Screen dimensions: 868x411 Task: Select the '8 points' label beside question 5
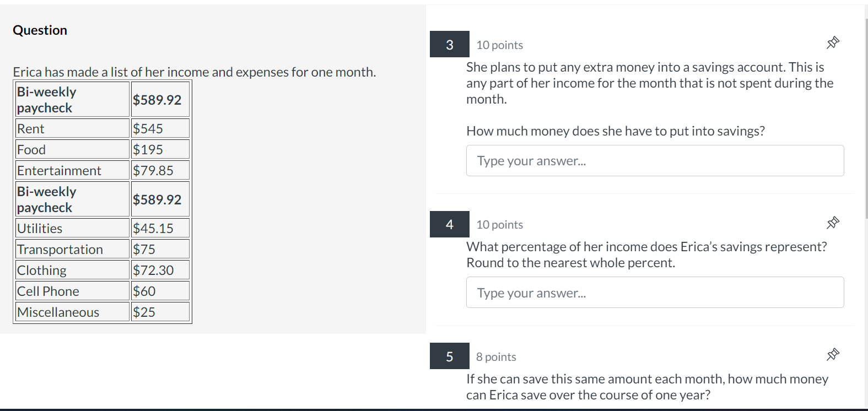495,356
